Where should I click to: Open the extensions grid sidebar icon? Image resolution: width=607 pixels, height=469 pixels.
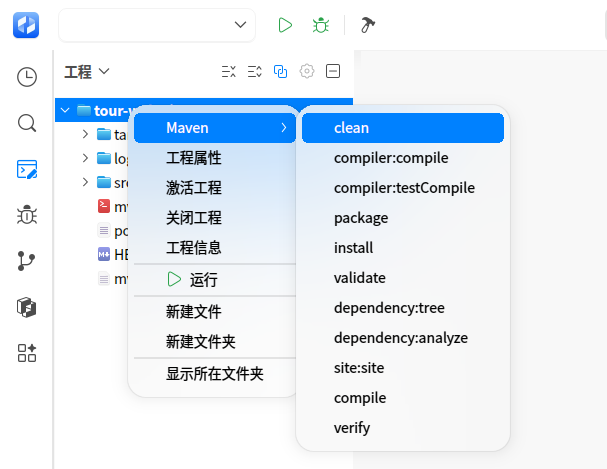point(27,353)
